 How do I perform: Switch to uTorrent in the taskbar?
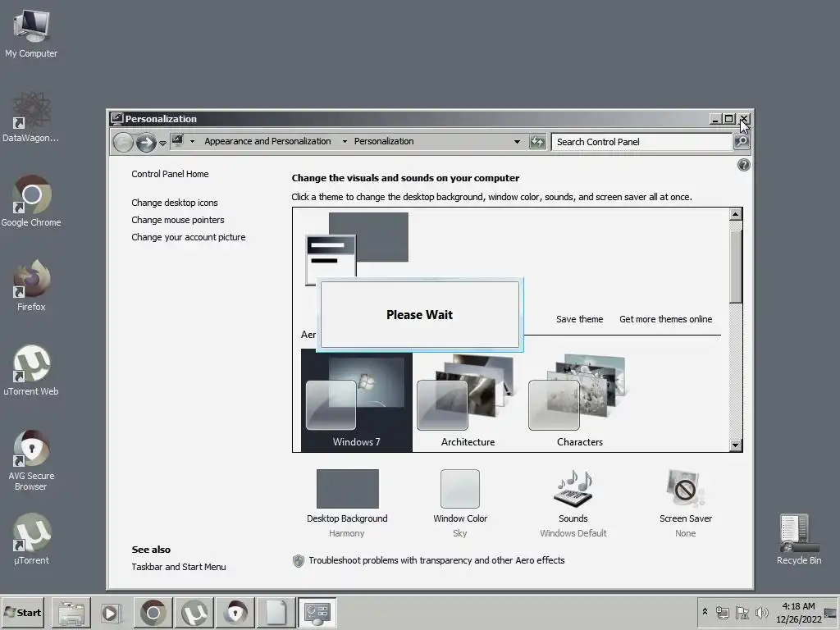(x=194, y=612)
